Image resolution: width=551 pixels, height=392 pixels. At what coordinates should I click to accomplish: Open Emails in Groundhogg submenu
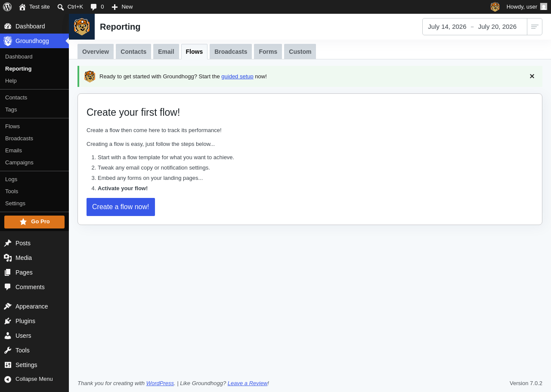click(x=34, y=151)
